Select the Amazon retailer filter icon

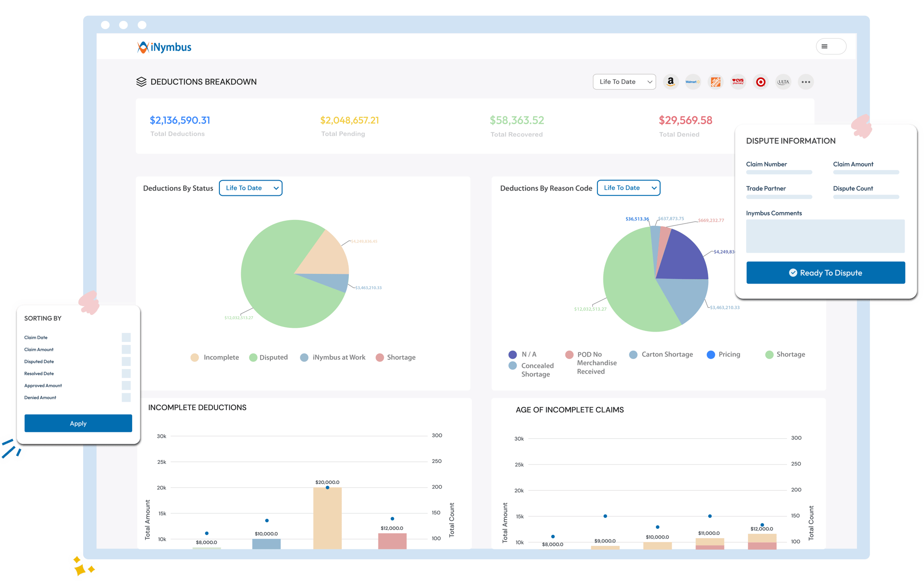671,81
